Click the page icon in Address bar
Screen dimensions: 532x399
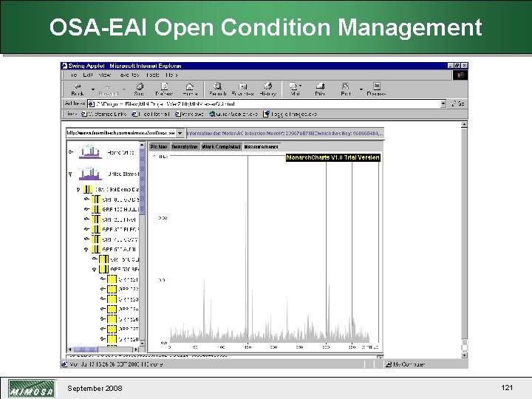(x=92, y=104)
